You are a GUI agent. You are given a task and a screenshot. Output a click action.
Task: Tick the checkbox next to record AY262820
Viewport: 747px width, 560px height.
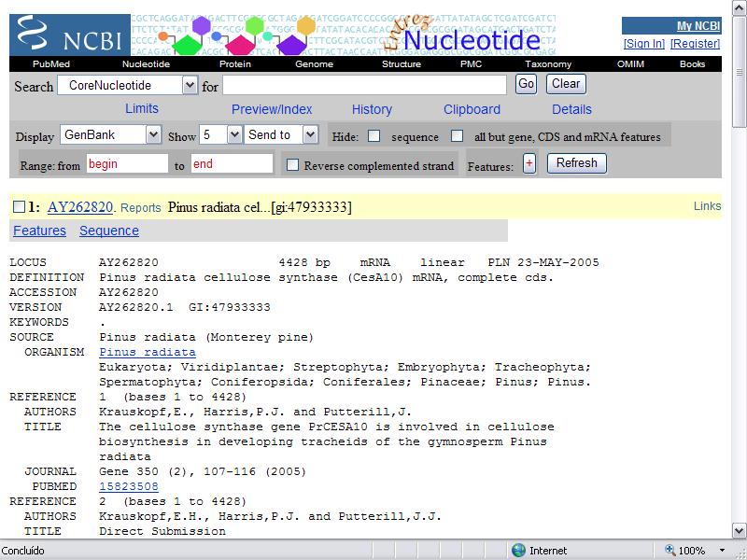pos(19,206)
